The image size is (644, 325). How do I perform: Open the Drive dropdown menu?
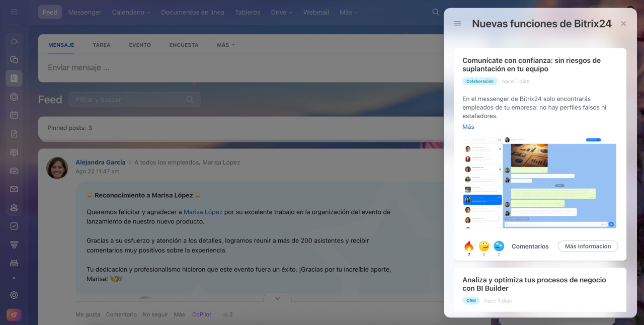[x=281, y=12]
